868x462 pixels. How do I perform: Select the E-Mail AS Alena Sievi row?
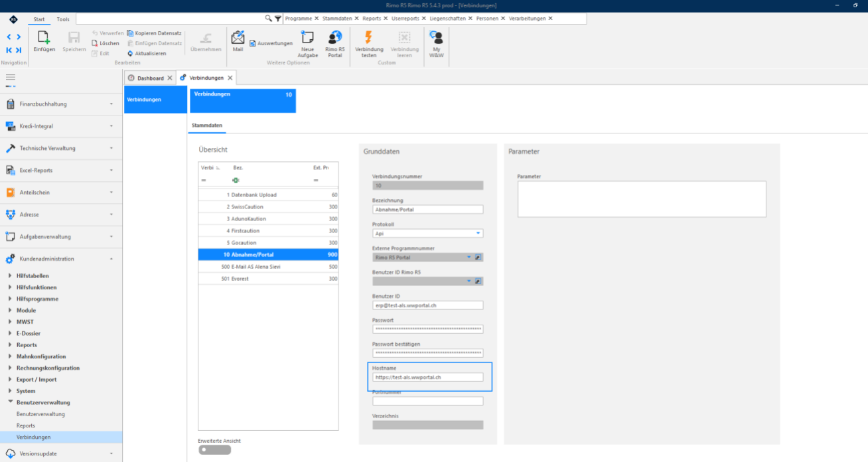(268, 267)
